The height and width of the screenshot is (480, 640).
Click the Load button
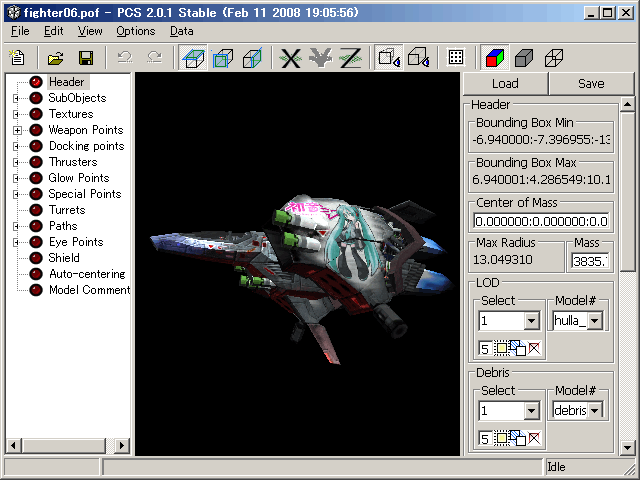point(505,84)
